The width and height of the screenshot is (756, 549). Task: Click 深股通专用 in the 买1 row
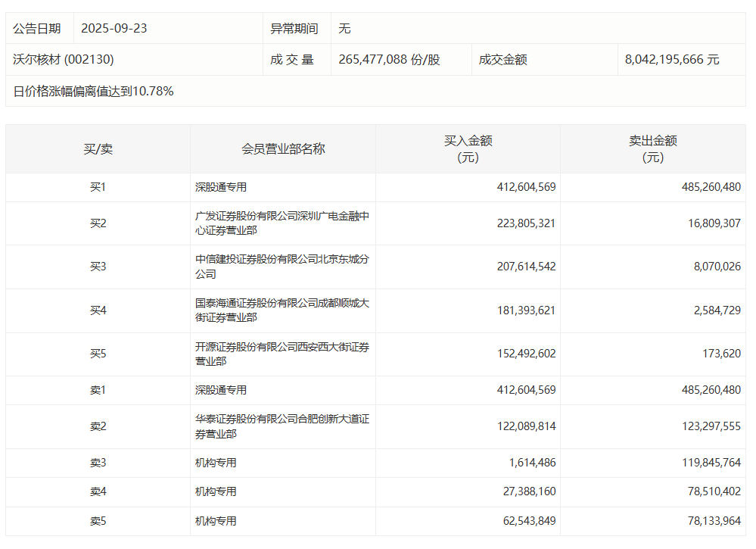[x=221, y=187]
